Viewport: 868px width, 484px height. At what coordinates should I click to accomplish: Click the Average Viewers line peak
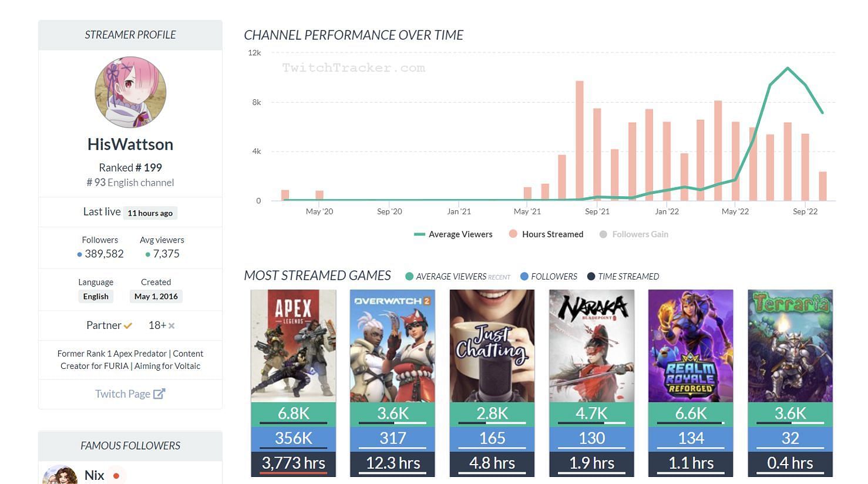[788, 69]
